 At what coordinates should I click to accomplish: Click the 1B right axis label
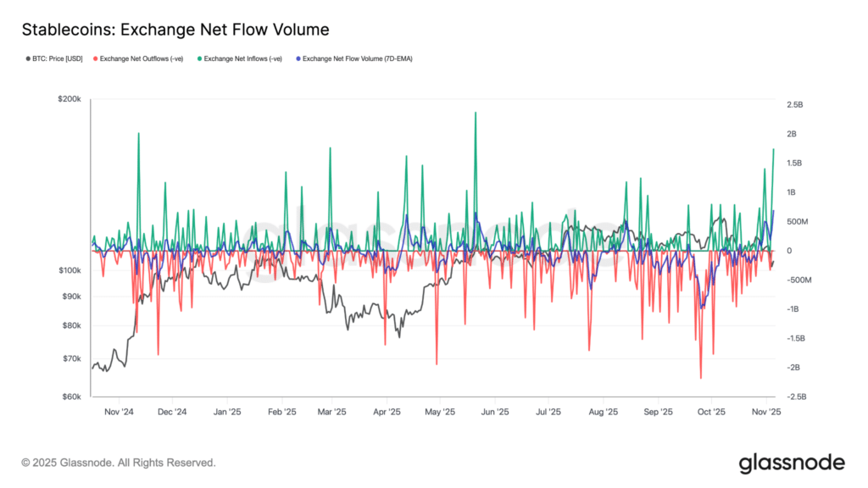[792, 192]
